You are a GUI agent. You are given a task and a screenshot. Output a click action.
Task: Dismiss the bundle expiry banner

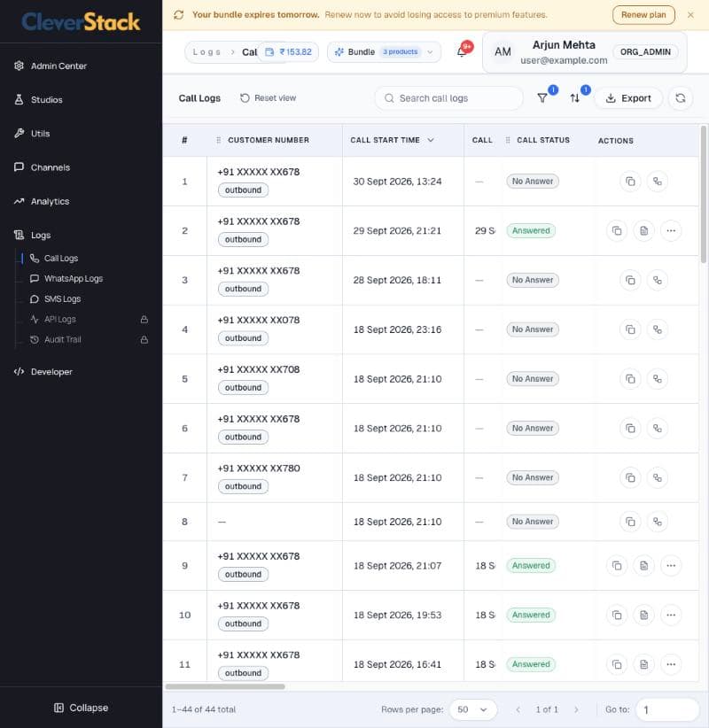[x=690, y=15]
